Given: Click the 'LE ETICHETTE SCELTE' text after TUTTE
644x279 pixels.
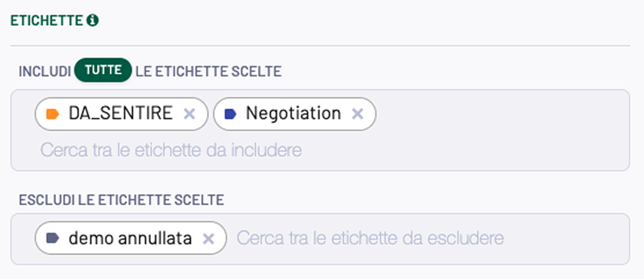Looking at the screenshot, I should click(x=208, y=71).
